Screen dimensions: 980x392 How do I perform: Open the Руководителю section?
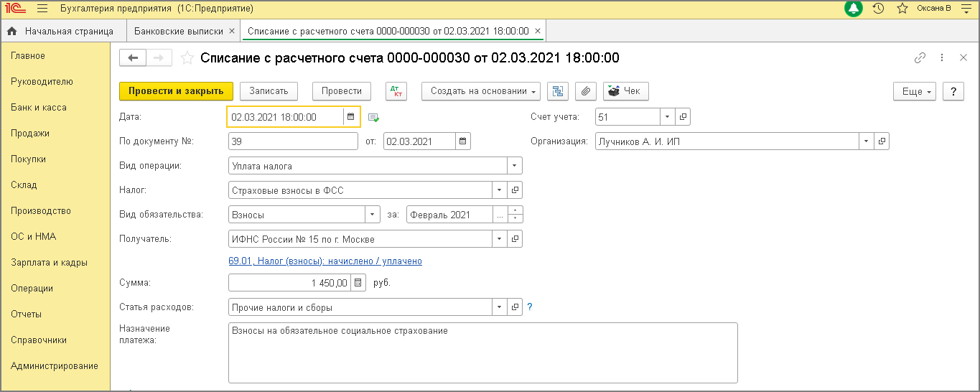coord(42,82)
